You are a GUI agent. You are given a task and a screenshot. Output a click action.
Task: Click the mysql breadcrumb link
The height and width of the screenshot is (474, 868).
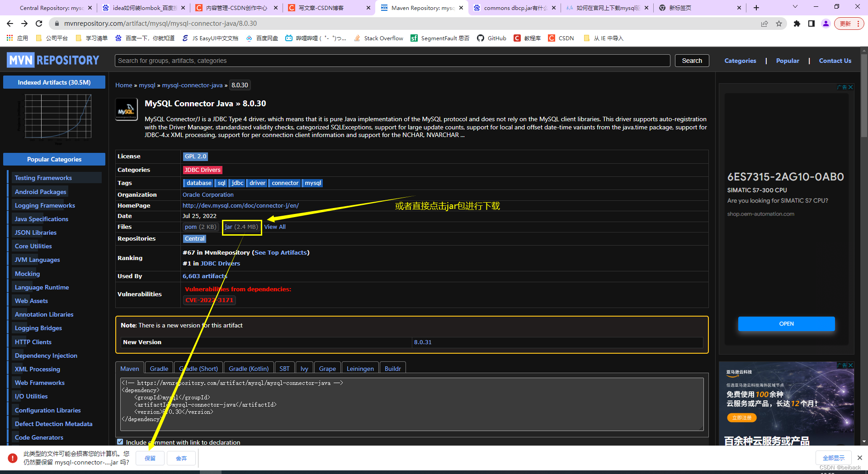[x=147, y=85]
